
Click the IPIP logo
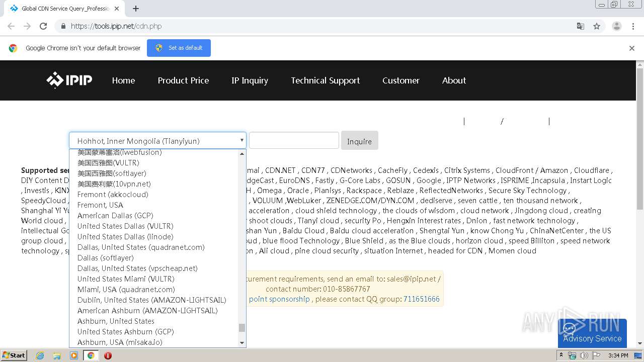[69, 80]
